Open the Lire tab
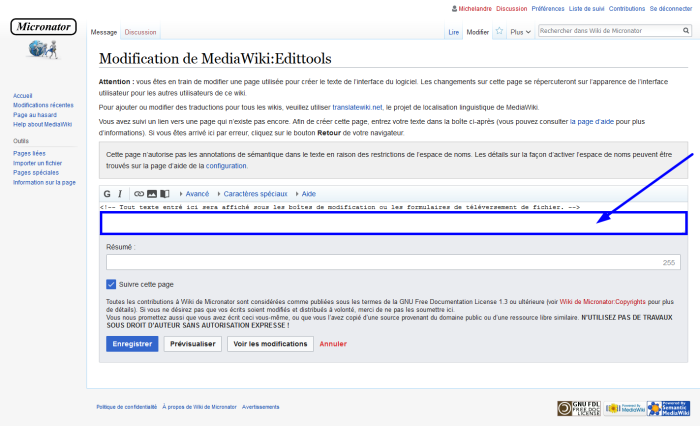The height and width of the screenshot is (426, 700). (454, 32)
